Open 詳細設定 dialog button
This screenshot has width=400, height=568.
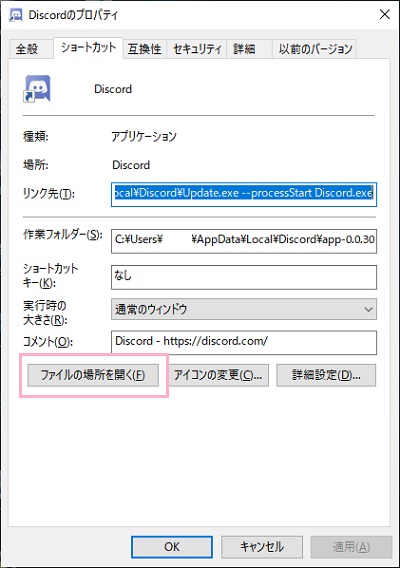(x=326, y=375)
